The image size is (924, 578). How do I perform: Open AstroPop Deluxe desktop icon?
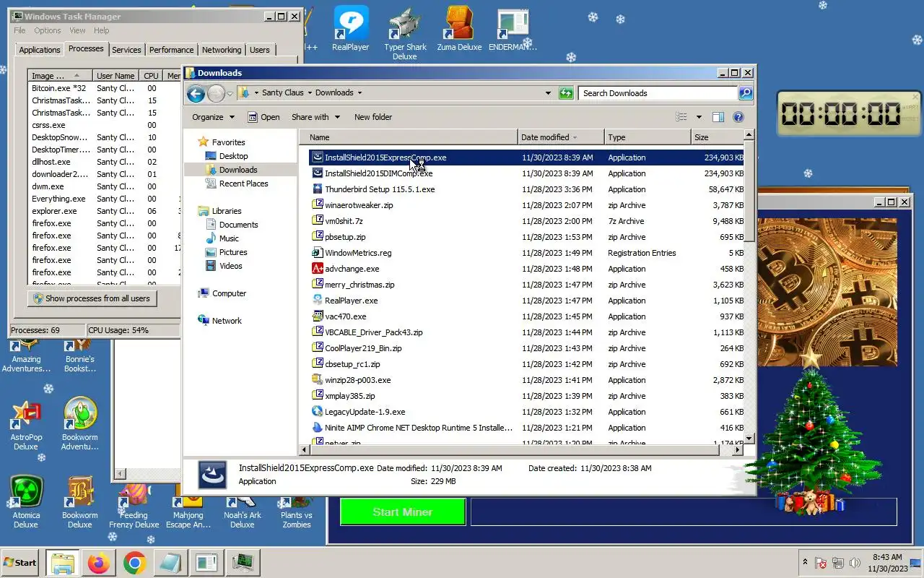pos(26,425)
